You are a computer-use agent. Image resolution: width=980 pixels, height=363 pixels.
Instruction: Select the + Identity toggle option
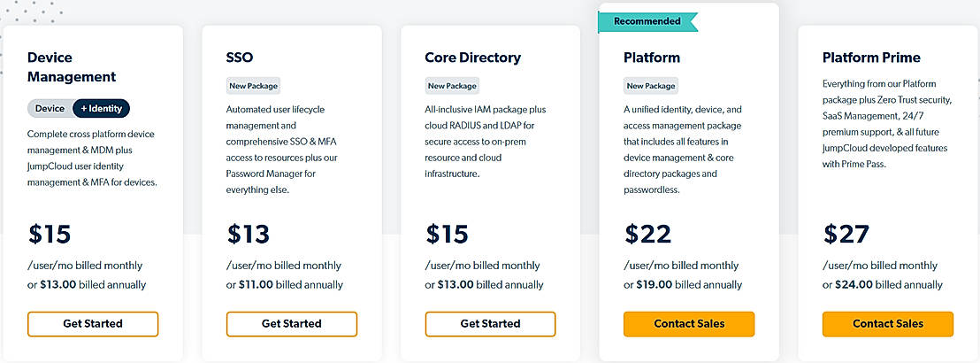tap(101, 108)
